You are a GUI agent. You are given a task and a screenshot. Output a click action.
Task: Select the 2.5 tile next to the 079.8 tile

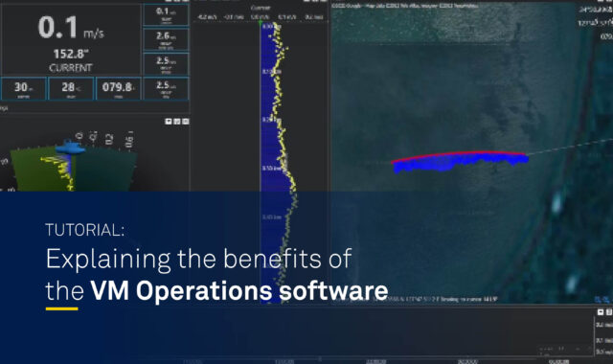166,89
